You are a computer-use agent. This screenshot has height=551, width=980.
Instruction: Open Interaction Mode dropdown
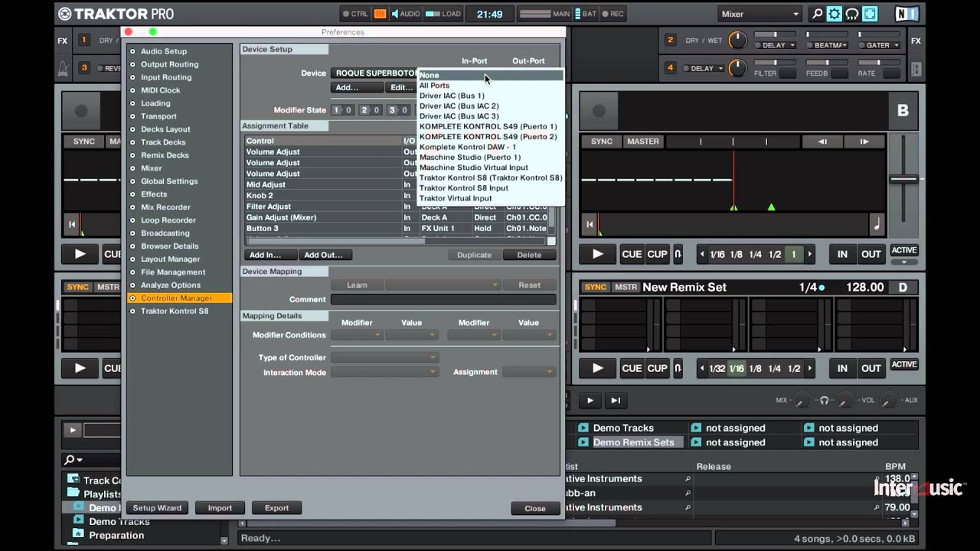click(x=384, y=372)
